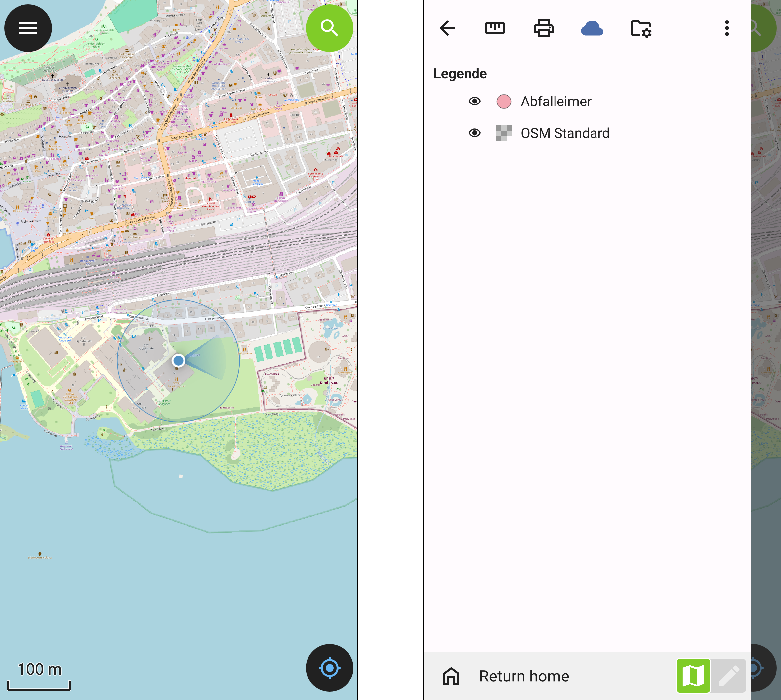Toggle visibility of OSM Standard layer

pos(474,133)
